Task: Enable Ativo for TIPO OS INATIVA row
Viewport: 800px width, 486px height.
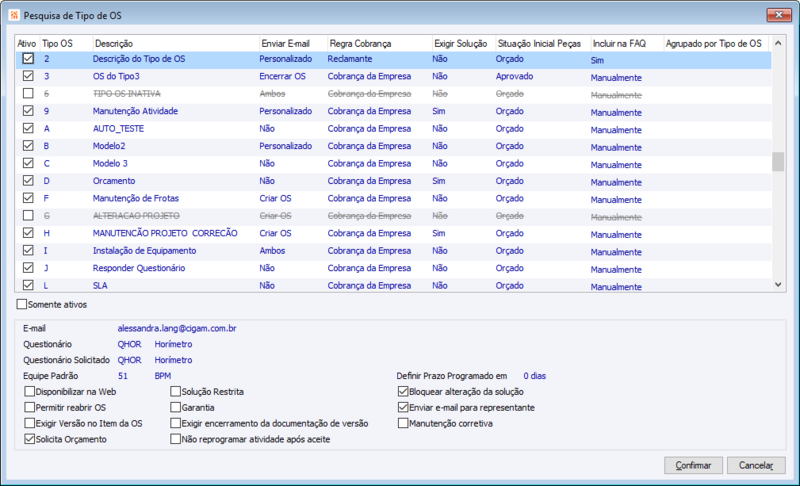Action: point(28,93)
